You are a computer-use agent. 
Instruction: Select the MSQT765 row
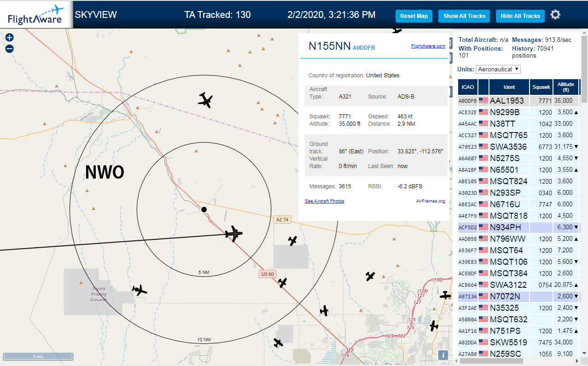pyautogui.click(x=519, y=135)
